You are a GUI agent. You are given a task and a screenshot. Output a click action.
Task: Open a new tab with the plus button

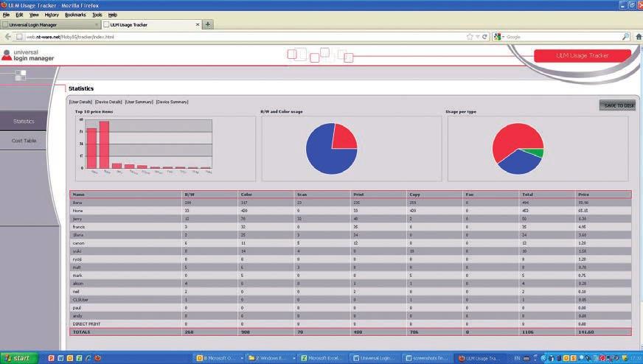(x=208, y=24)
